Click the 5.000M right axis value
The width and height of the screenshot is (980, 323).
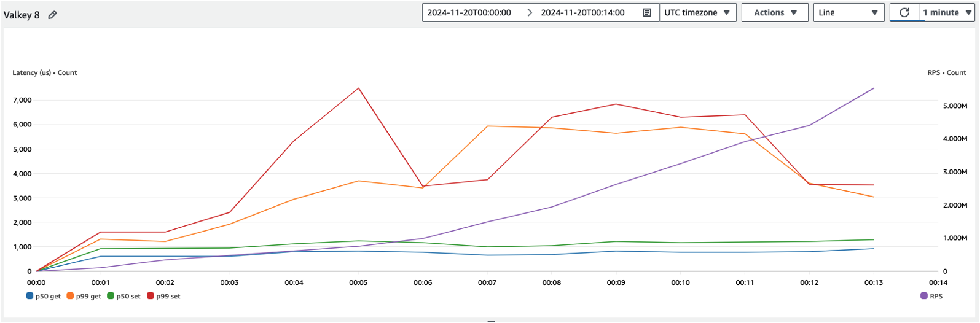pos(955,106)
